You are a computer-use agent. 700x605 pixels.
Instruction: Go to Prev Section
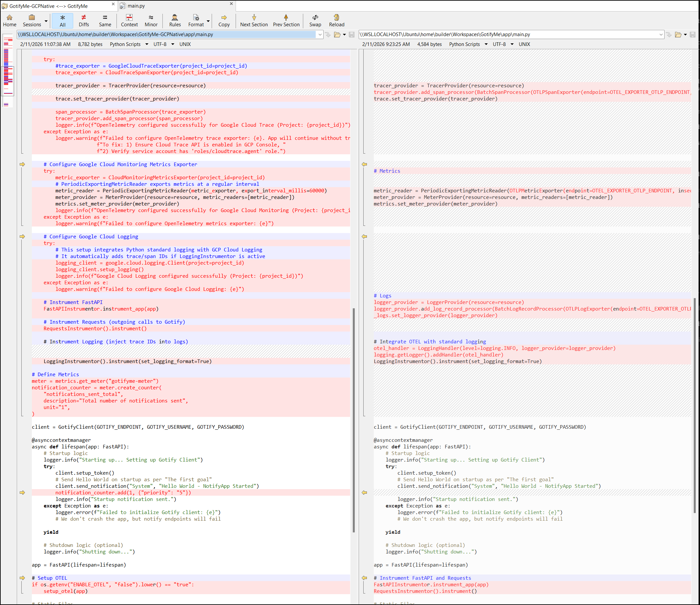click(x=286, y=20)
